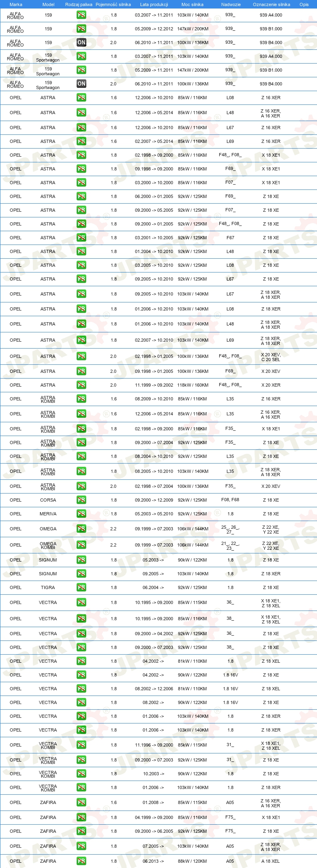Click power value 118kW / 160KM
This screenshot has width=317, height=868.
(x=193, y=385)
